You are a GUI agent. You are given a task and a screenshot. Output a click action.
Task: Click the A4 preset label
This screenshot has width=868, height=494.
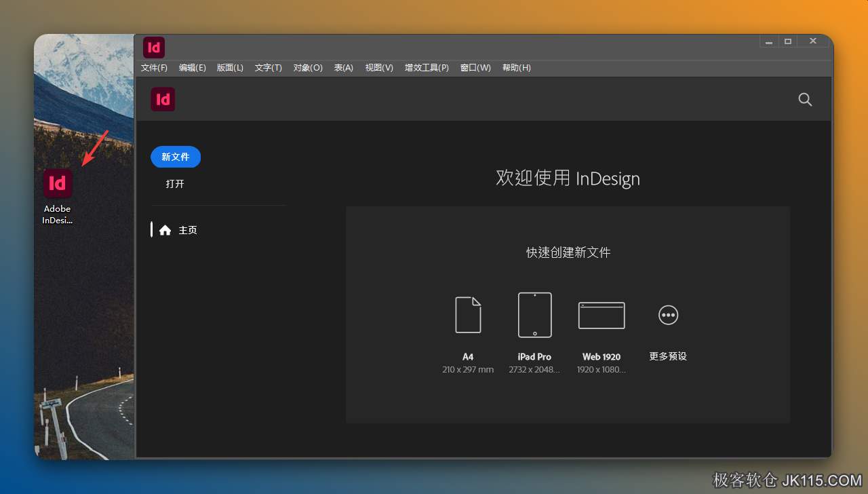[x=468, y=357]
